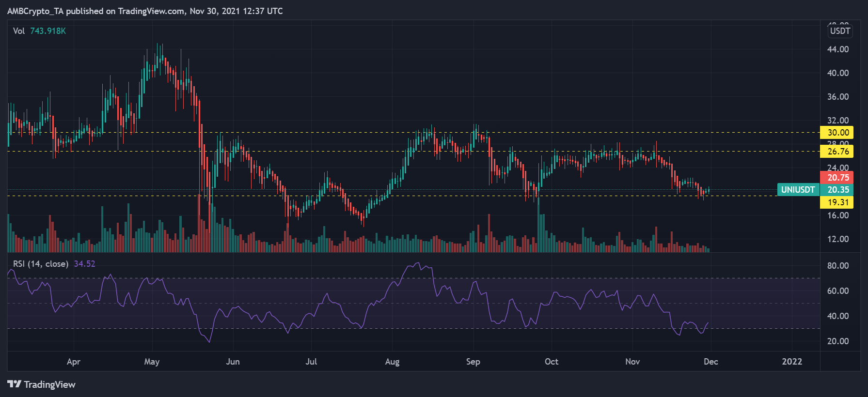Image resolution: width=868 pixels, height=397 pixels.
Task: Open the RSI (14, close) indicator legend
Action: [x=41, y=264]
